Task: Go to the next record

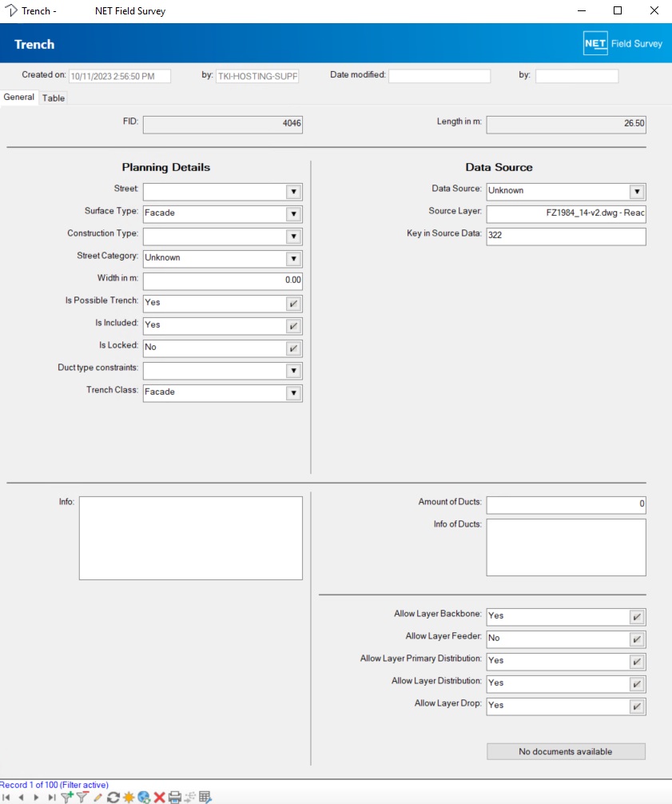Action: (36, 798)
